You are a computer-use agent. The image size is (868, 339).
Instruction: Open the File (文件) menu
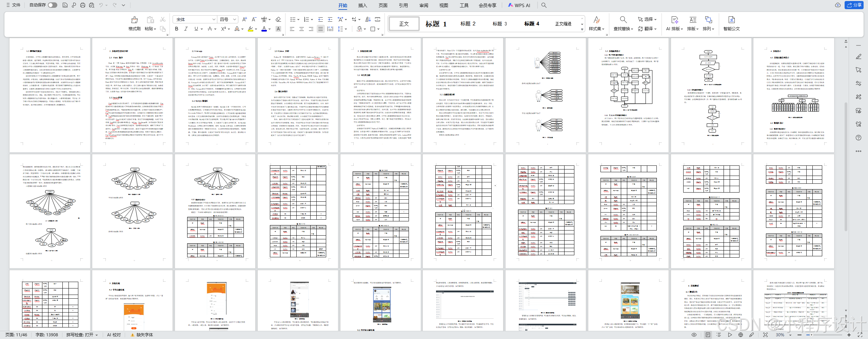coord(14,5)
